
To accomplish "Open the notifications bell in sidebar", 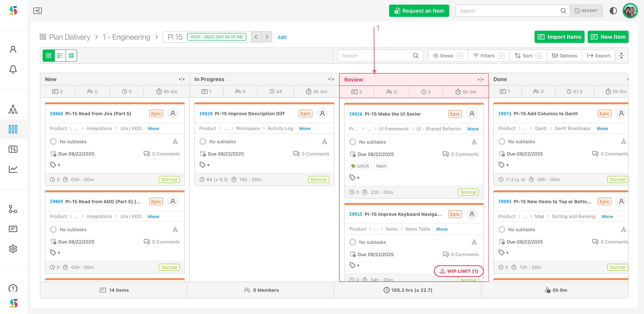I will pyautogui.click(x=13, y=69).
